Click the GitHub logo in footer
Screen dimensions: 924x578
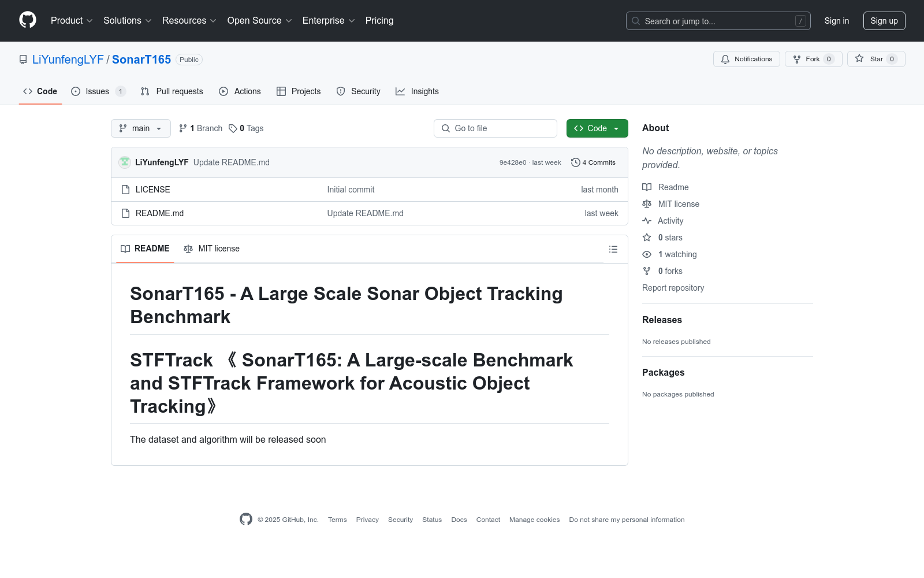(246, 519)
